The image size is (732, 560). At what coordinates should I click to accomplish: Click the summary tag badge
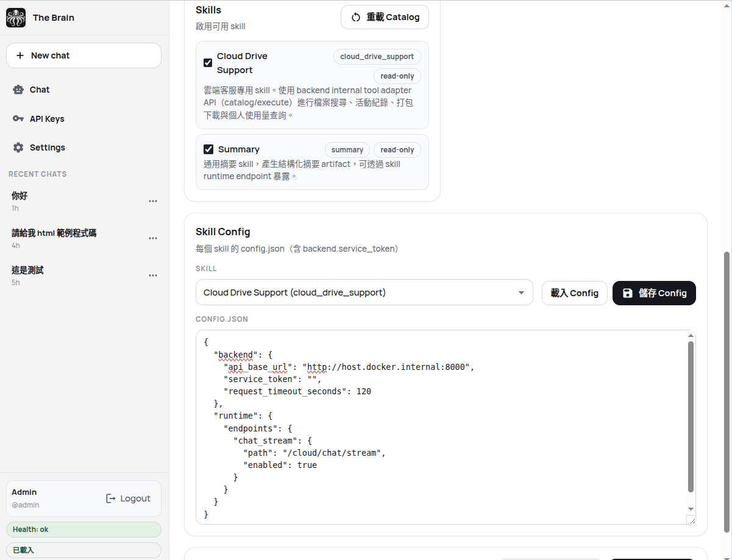pos(347,150)
